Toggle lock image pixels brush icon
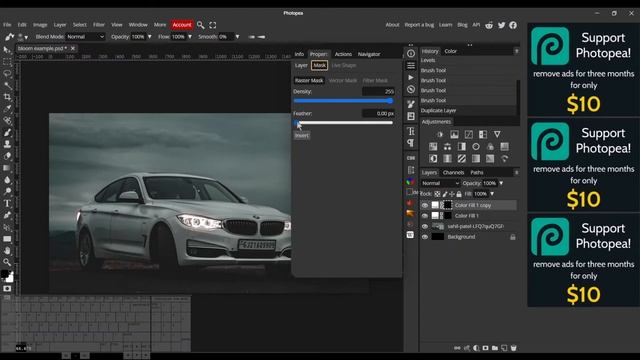 445,194
